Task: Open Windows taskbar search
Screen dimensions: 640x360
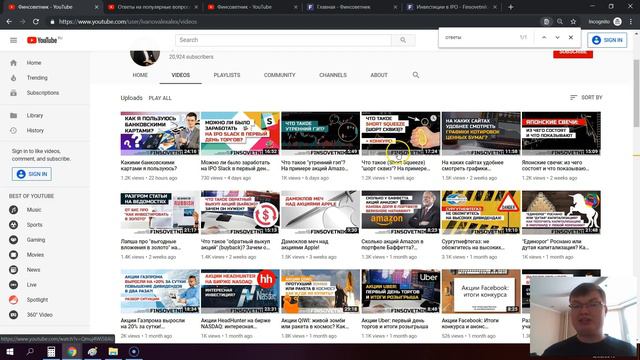Action: coord(30,351)
